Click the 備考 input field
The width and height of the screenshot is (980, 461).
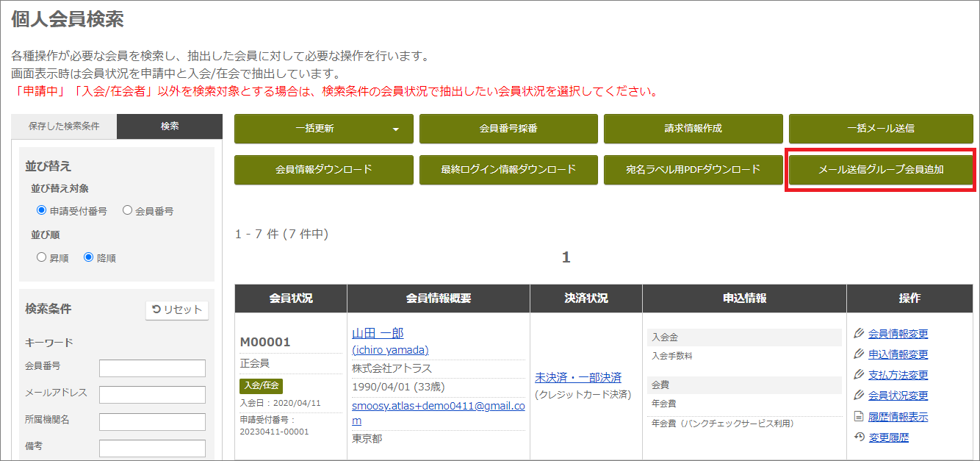pos(152,448)
